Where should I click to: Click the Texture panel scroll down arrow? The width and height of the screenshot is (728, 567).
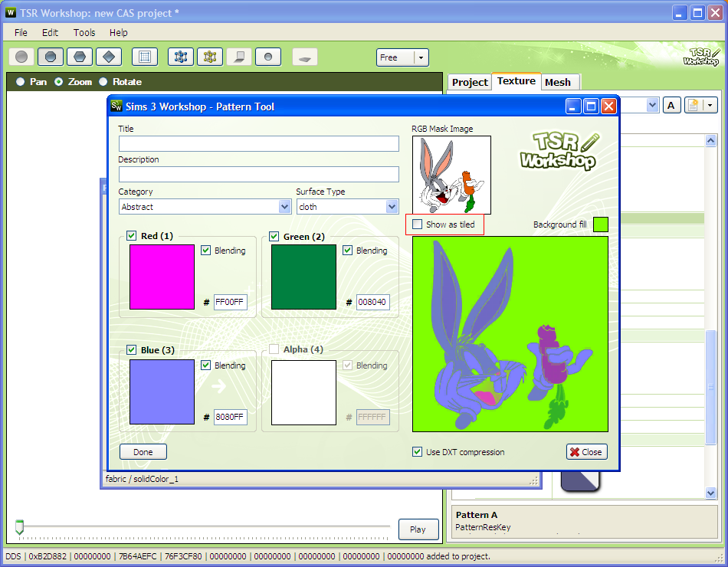710,493
